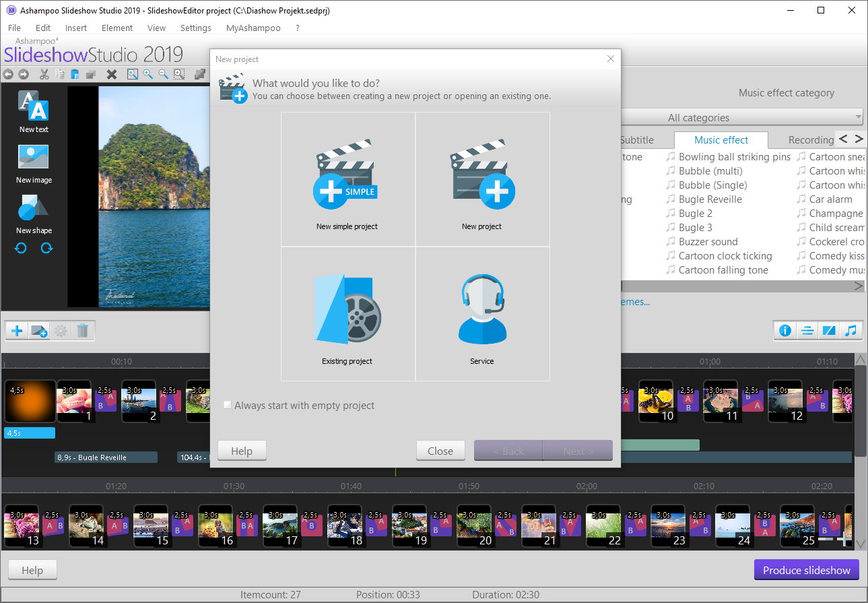The image size is (868, 603).
Task: Click Help button in New project dialog
Action: 242,451
